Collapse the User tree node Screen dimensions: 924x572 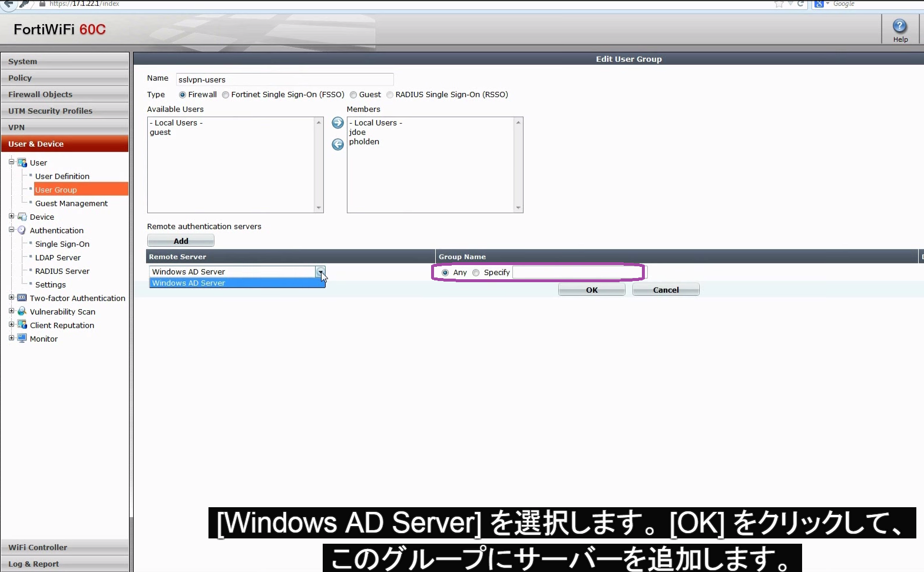[11, 162]
